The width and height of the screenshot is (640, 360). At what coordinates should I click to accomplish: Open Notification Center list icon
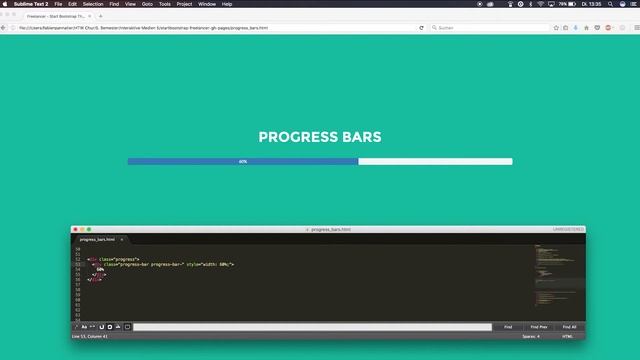click(x=633, y=4)
